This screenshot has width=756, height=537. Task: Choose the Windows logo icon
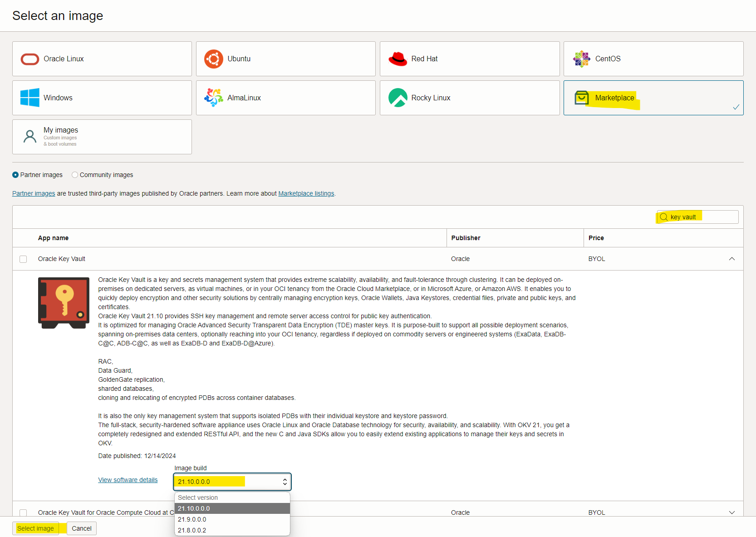(30, 98)
